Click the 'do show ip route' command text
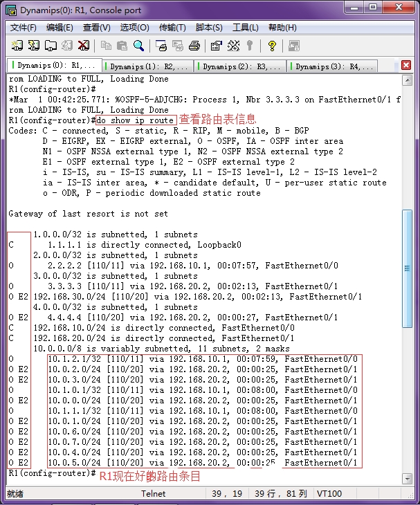 (136, 120)
